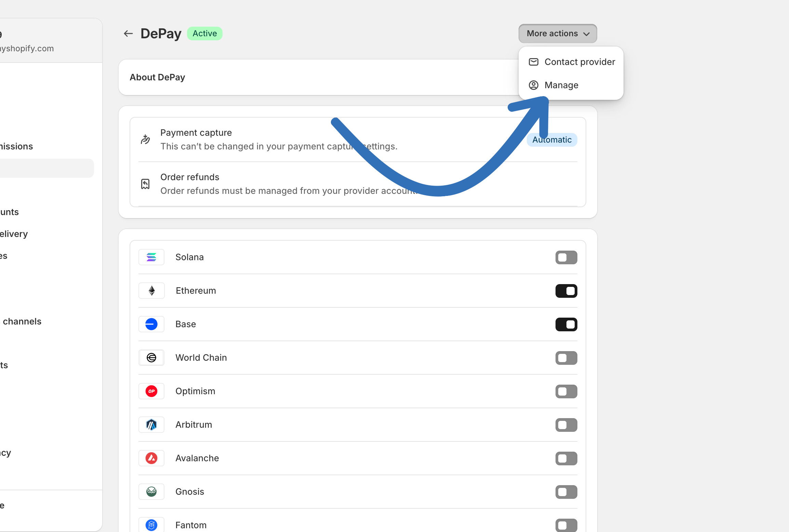Click the World Chain label
This screenshot has height=532, width=789.
click(201, 358)
